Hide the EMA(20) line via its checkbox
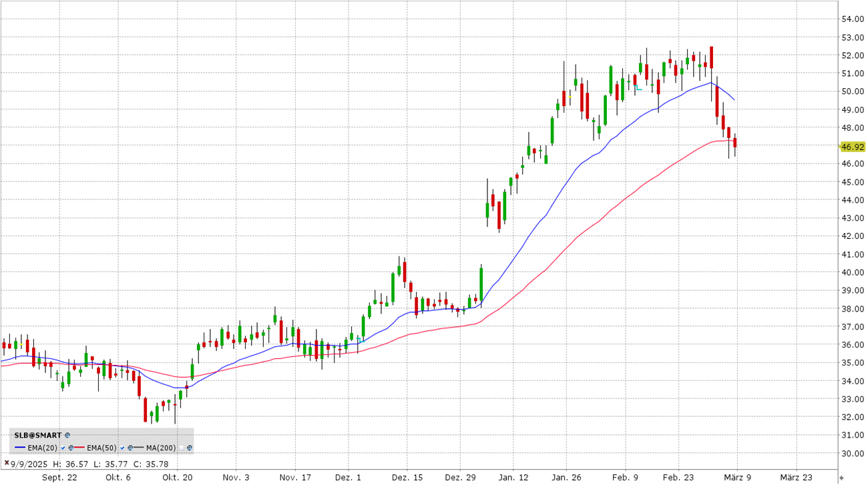The image size is (868, 487). (x=63, y=448)
